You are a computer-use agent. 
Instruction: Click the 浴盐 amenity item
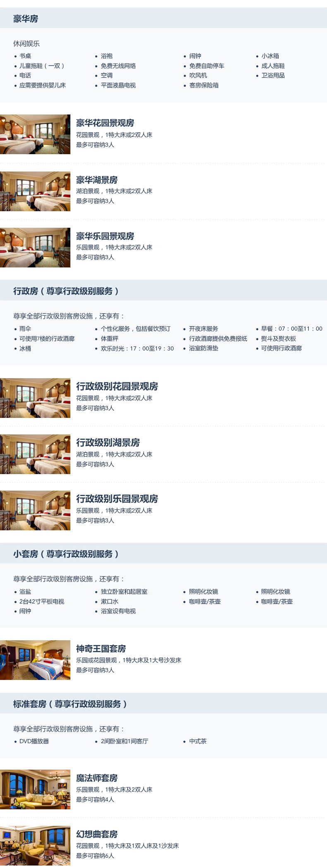[25, 591]
